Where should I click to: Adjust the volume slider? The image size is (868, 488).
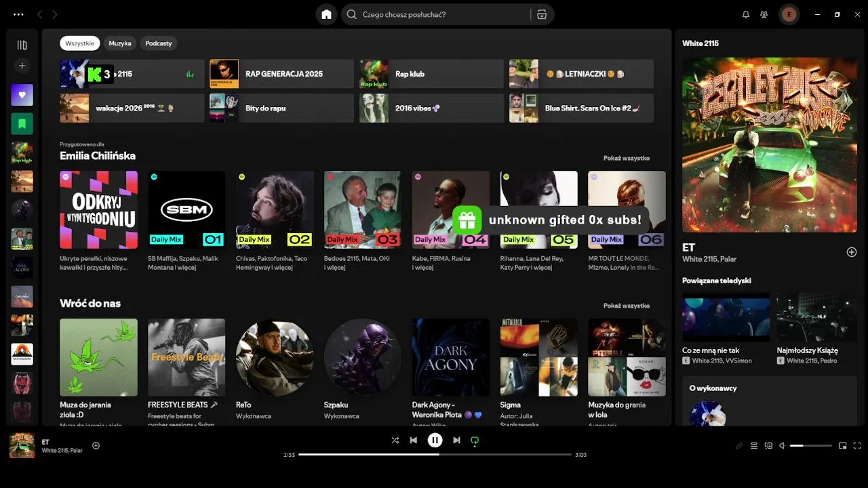tap(811, 445)
